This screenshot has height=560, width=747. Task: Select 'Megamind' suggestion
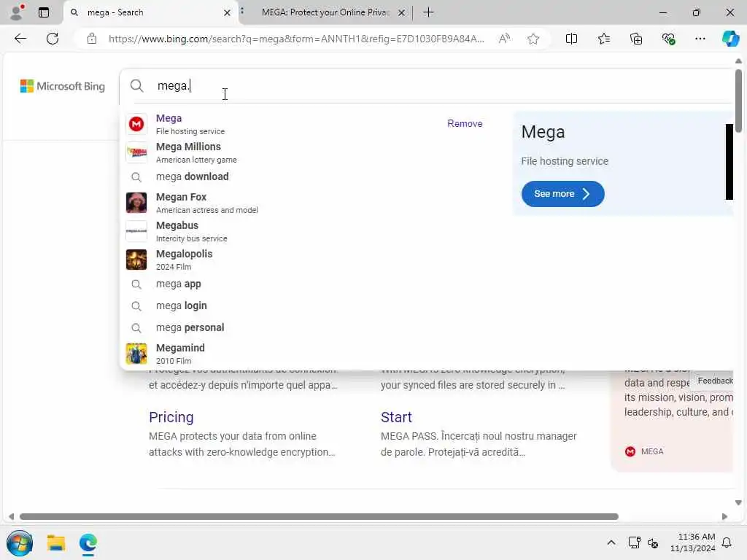point(305,354)
